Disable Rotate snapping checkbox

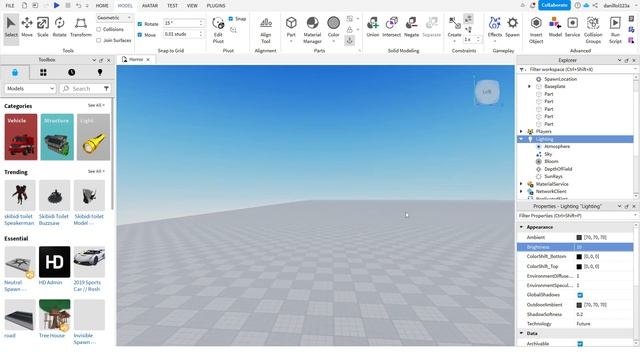pos(140,24)
